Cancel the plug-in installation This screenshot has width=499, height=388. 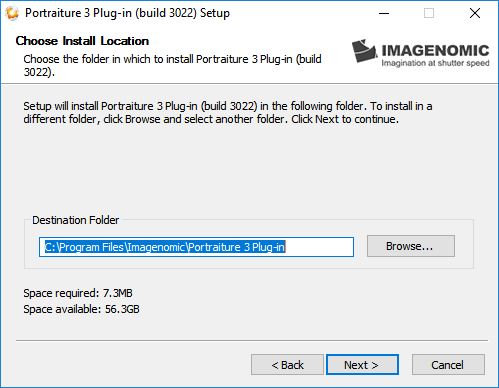(448, 365)
